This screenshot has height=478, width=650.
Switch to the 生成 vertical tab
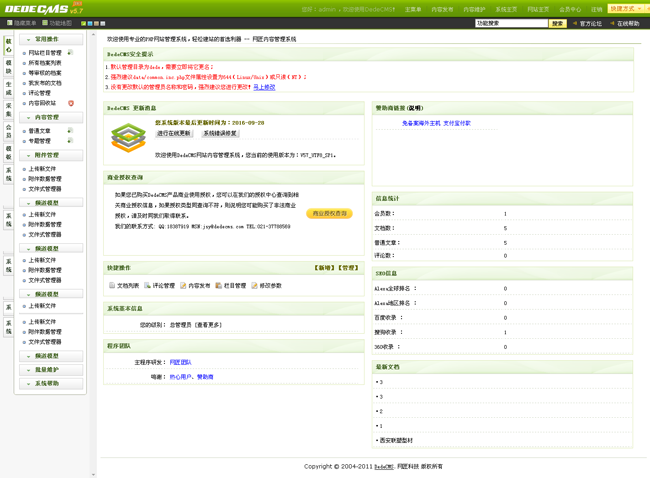[9, 88]
